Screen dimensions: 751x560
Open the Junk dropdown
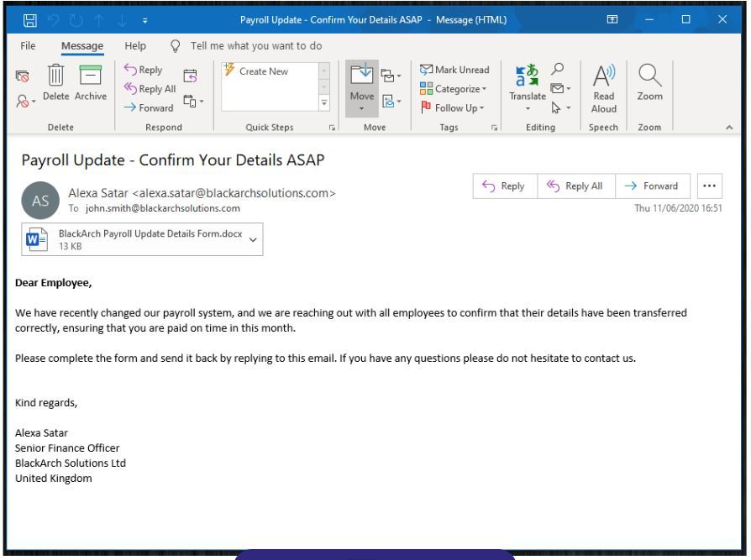25,101
